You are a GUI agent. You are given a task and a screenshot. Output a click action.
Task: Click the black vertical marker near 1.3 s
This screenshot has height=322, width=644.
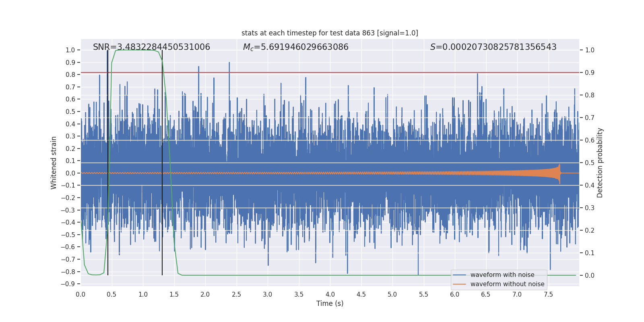(162, 163)
